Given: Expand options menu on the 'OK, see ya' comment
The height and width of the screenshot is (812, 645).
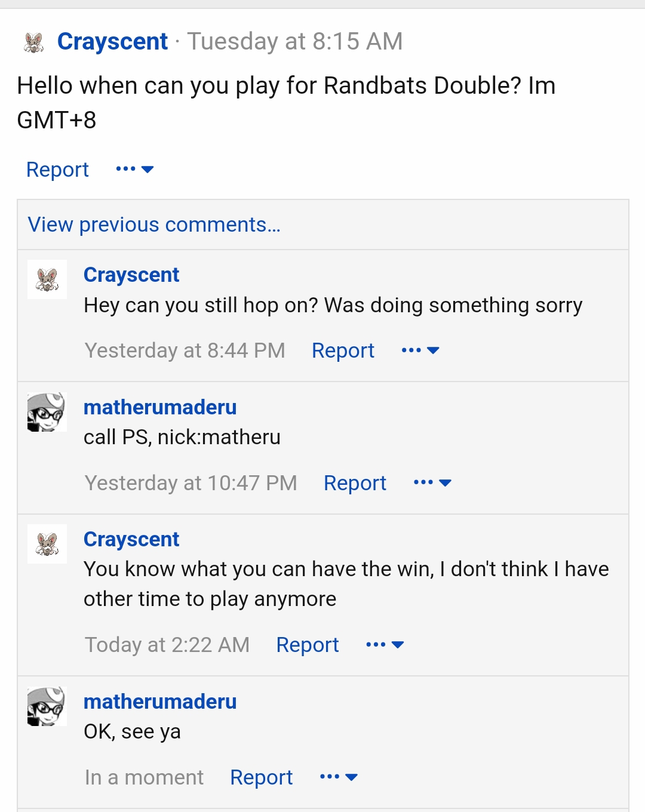Looking at the screenshot, I should coord(339,777).
